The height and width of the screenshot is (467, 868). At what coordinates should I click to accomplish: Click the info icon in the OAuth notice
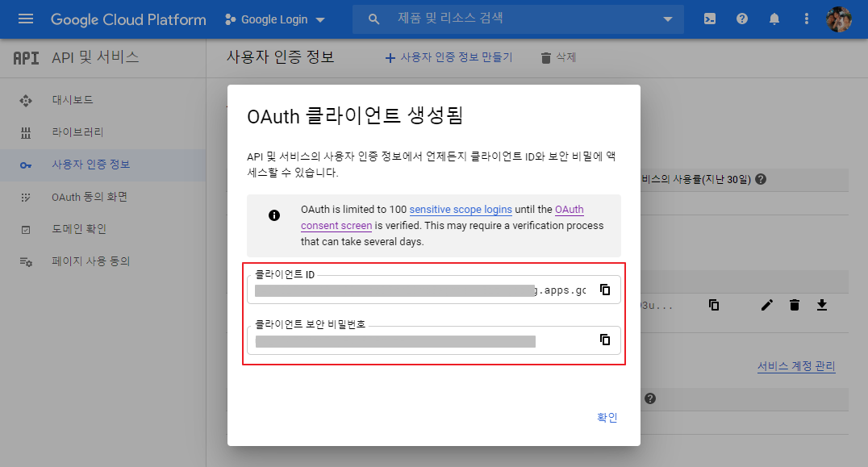coord(274,215)
